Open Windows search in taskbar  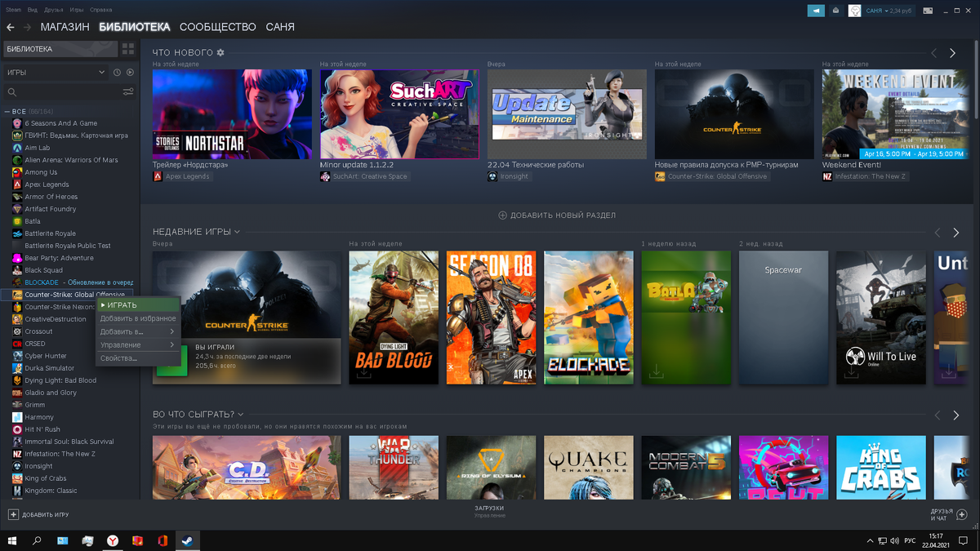click(37, 540)
